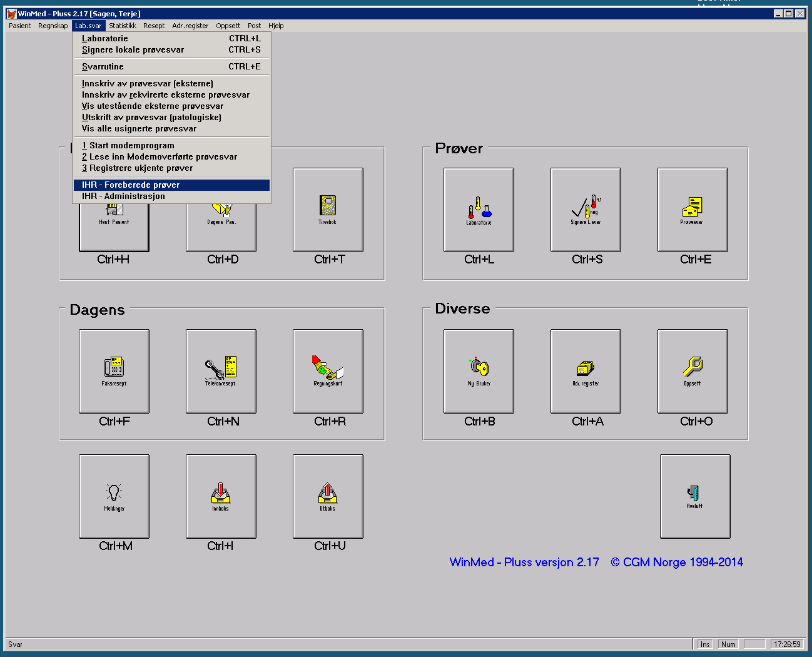
Task: Open the Pasient menu
Action: click(19, 26)
